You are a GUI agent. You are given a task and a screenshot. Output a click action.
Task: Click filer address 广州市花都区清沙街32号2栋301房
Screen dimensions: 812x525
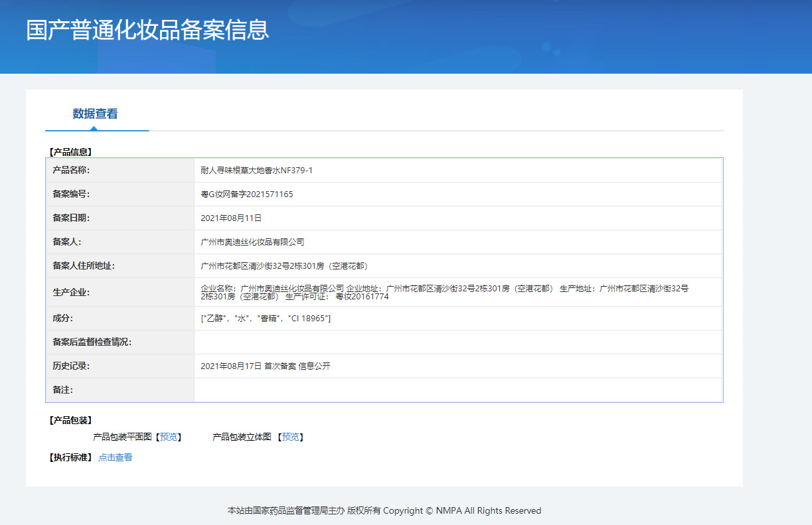[284, 266]
